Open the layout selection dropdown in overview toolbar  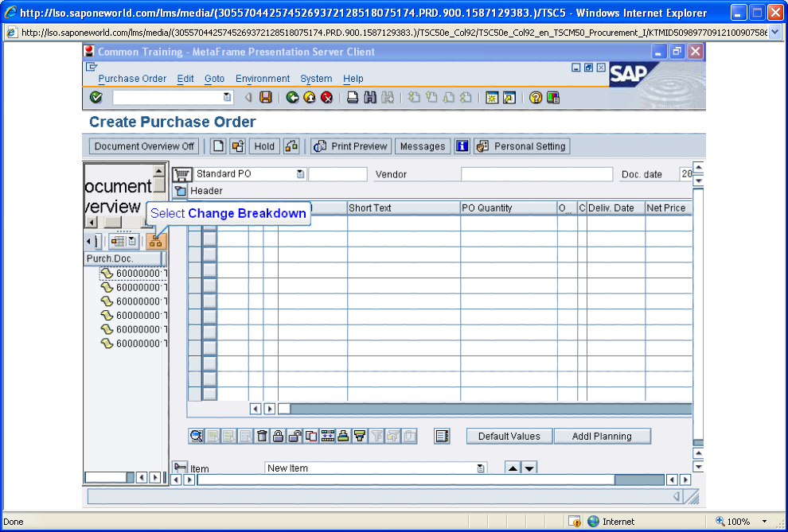[131, 242]
